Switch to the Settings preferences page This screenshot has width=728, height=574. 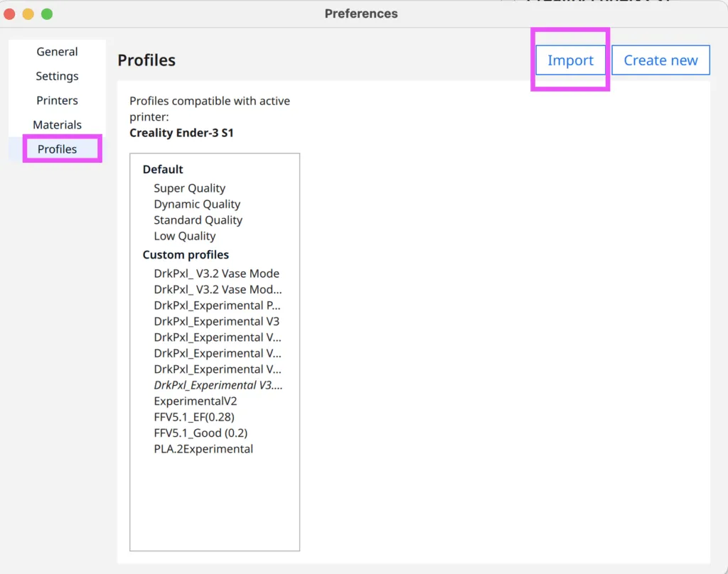(x=57, y=76)
